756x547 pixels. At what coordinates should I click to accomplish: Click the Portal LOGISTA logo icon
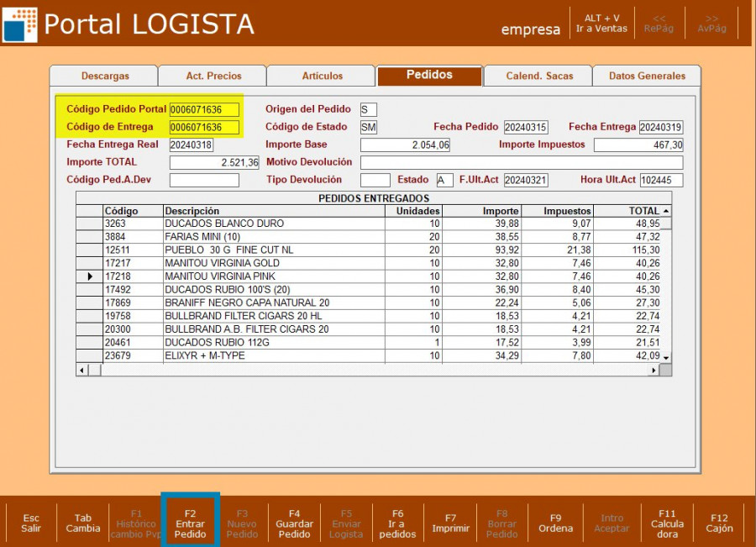(x=20, y=24)
